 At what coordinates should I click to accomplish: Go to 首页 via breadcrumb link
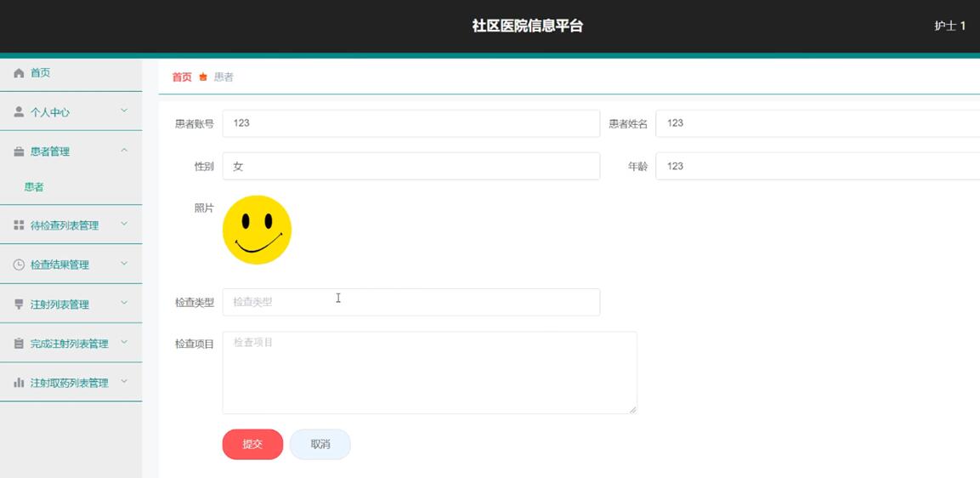[182, 77]
